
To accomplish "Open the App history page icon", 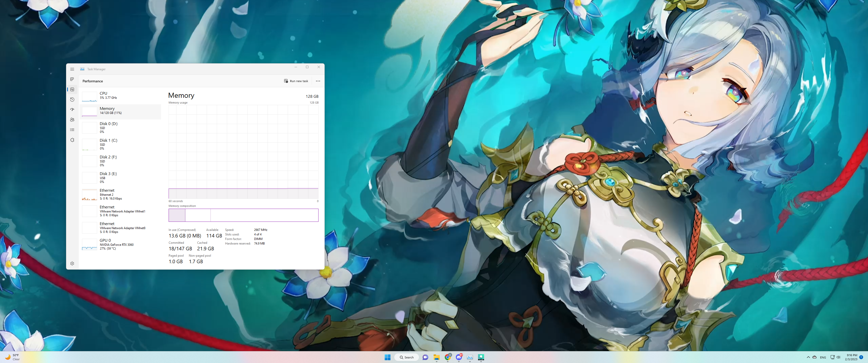I will coord(72,100).
